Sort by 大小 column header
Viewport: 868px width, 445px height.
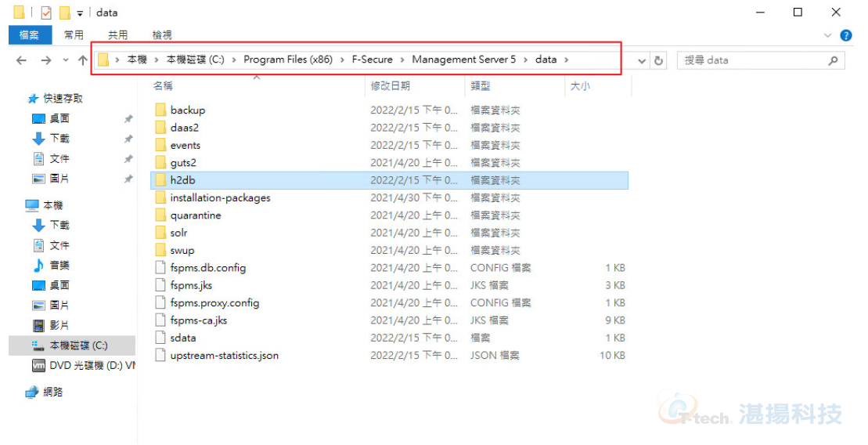tap(580, 86)
